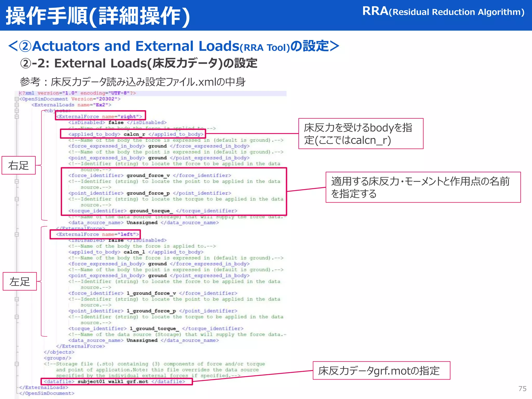Click the <groups/> tag line
This screenshot has width=532, height=399.
pyautogui.click(x=57, y=358)
